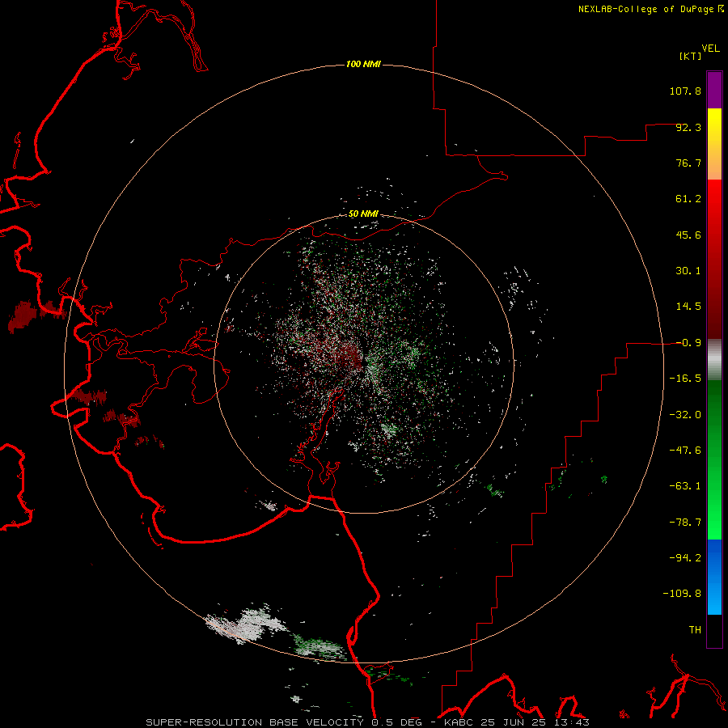Click the -16.5 velocity scale value
728x728 pixels.
click(685, 379)
